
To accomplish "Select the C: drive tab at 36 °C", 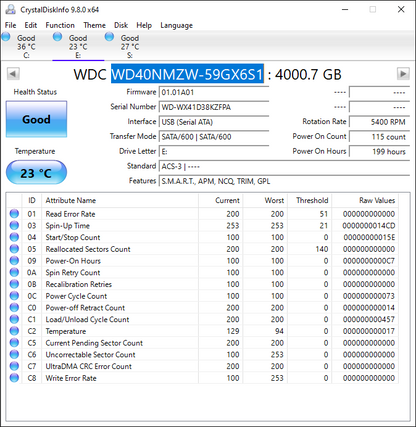I will coord(26,46).
